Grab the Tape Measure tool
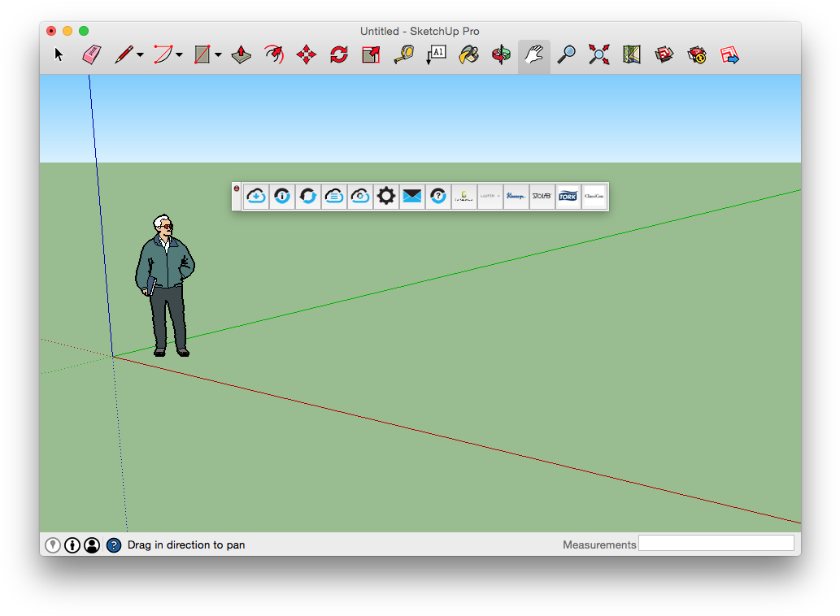The image size is (840, 616). [x=403, y=54]
